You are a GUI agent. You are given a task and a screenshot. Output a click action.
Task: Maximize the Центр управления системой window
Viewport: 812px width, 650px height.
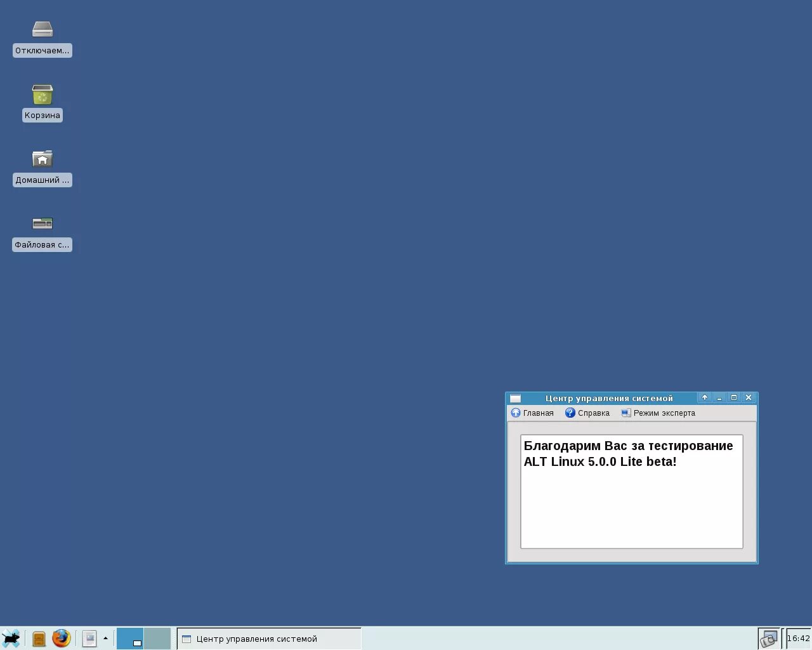734,398
